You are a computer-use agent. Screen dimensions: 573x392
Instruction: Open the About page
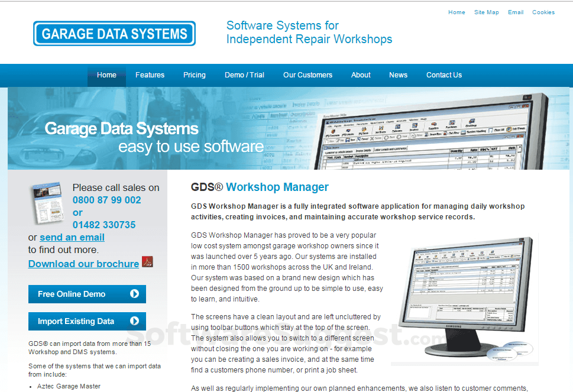(360, 75)
